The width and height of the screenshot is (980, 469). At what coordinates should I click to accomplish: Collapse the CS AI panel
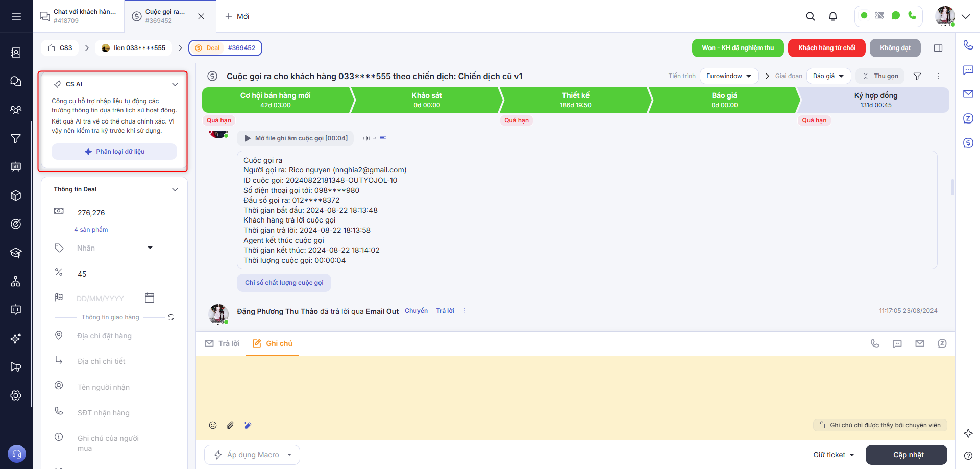coord(175,84)
